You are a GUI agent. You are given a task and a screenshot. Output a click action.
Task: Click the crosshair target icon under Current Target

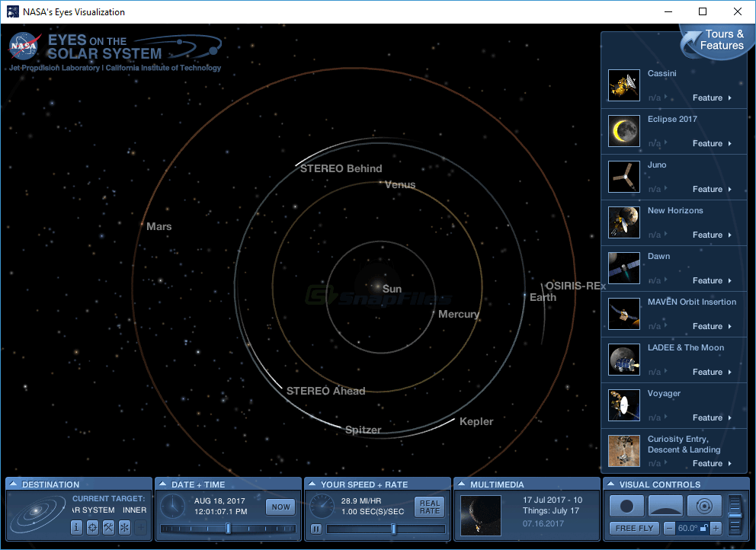[92, 527]
